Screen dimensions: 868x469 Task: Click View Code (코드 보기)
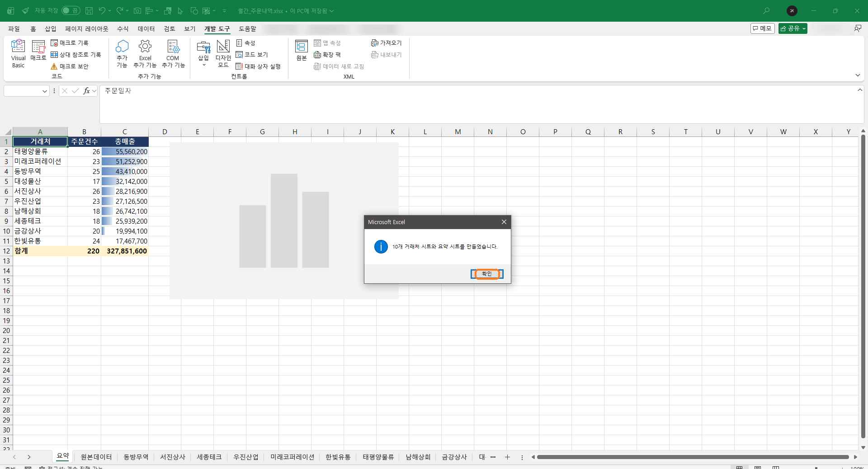[252, 55]
